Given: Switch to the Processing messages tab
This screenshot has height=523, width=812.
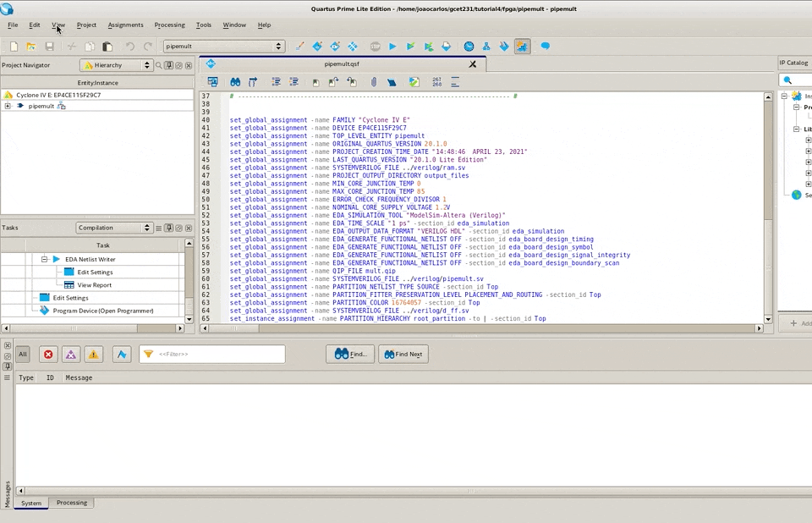Looking at the screenshot, I should [71, 503].
